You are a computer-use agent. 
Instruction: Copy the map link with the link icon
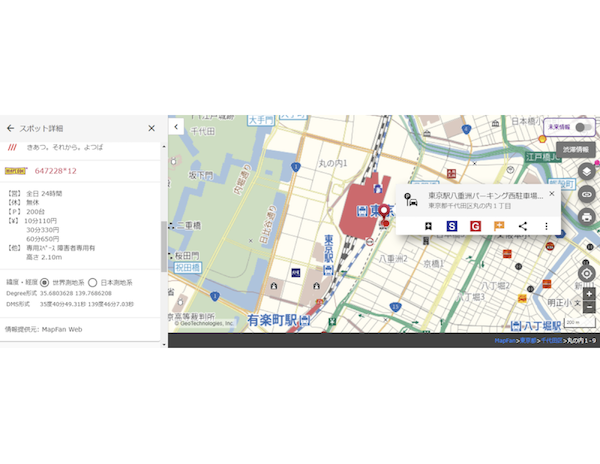tap(586, 194)
